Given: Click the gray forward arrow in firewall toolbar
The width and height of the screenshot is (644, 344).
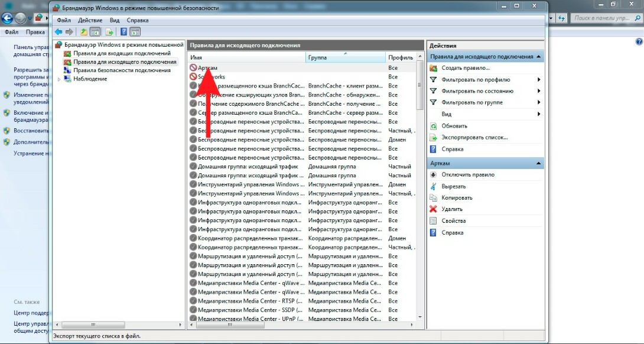Looking at the screenshot, I should [x=69, y=32].
